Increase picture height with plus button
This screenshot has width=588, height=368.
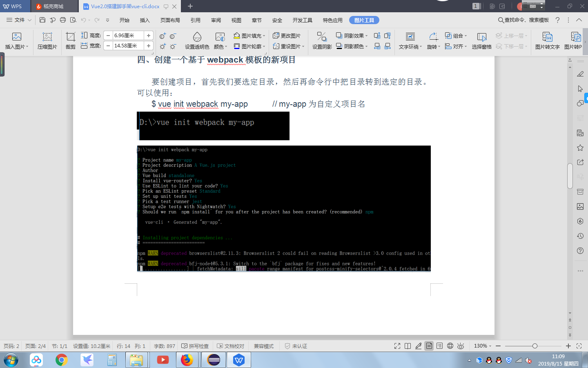(x=149, y=36)
